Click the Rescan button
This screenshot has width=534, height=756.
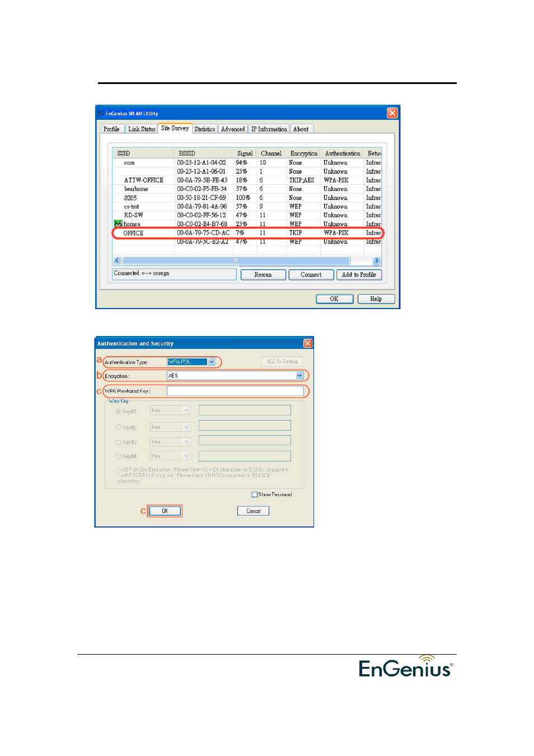[x=263, y=274]
